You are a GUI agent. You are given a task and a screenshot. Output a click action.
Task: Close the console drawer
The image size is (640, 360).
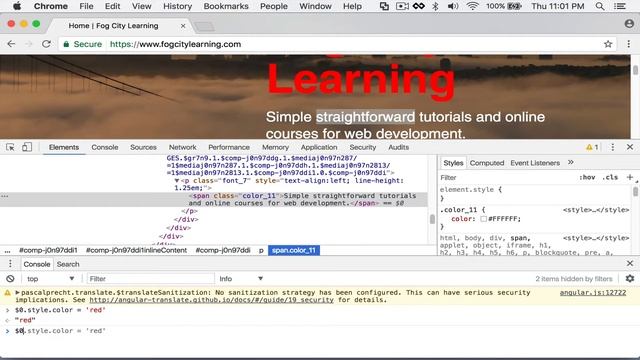click(x=630, y=264)
